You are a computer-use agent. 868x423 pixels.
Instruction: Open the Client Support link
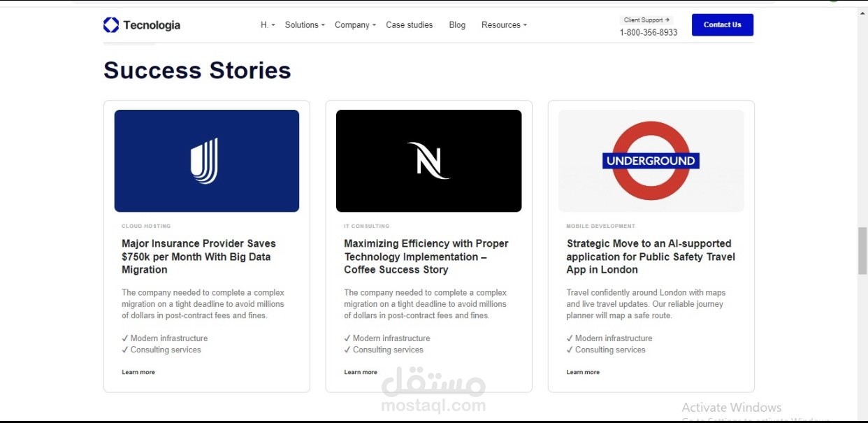point(647,20)
